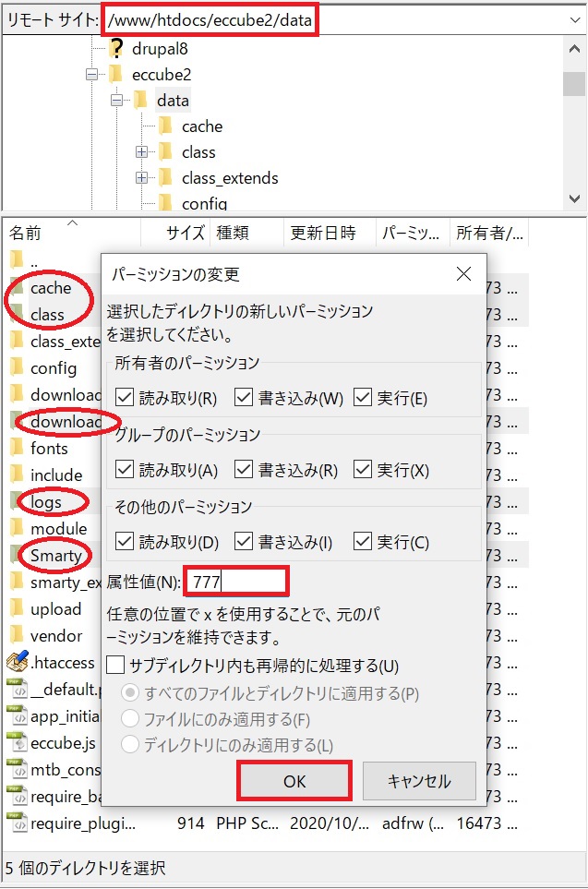588x889 pixels.
Task: Sort the list by サイズ column header
Action: (x=175, y=233)
